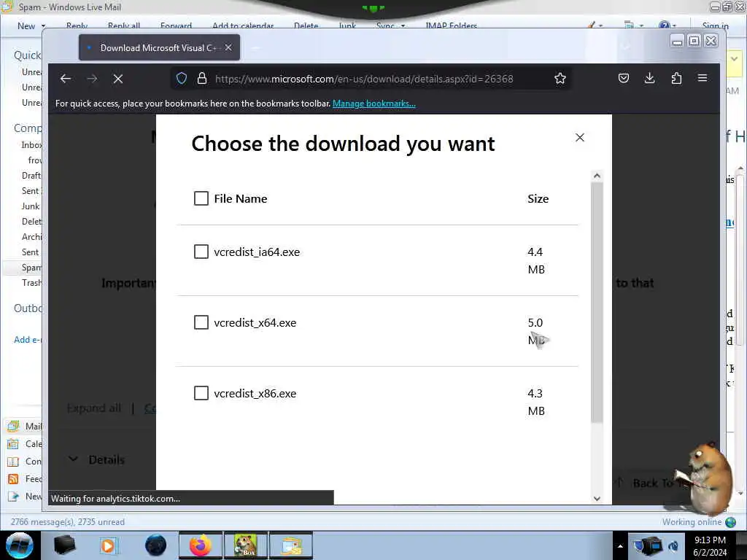Image resolution: width=747 pixels, height=560 pixels.
Task: Open the Firefox hamburger application menu
Action: [x=703, y=78]
